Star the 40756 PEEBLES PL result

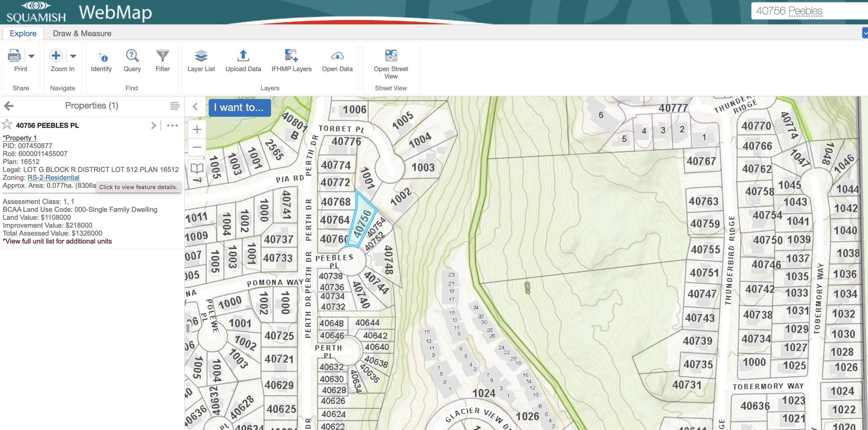pyautogui.click(x=7, y=124)
